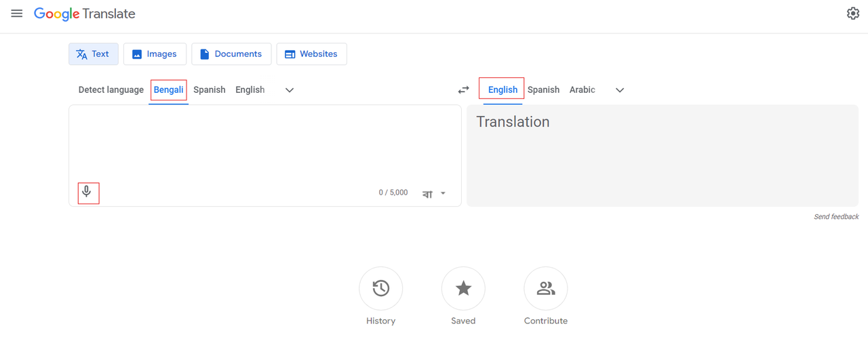
Task: Switch to Documents translation mode
Action: [x=231, y=54]
